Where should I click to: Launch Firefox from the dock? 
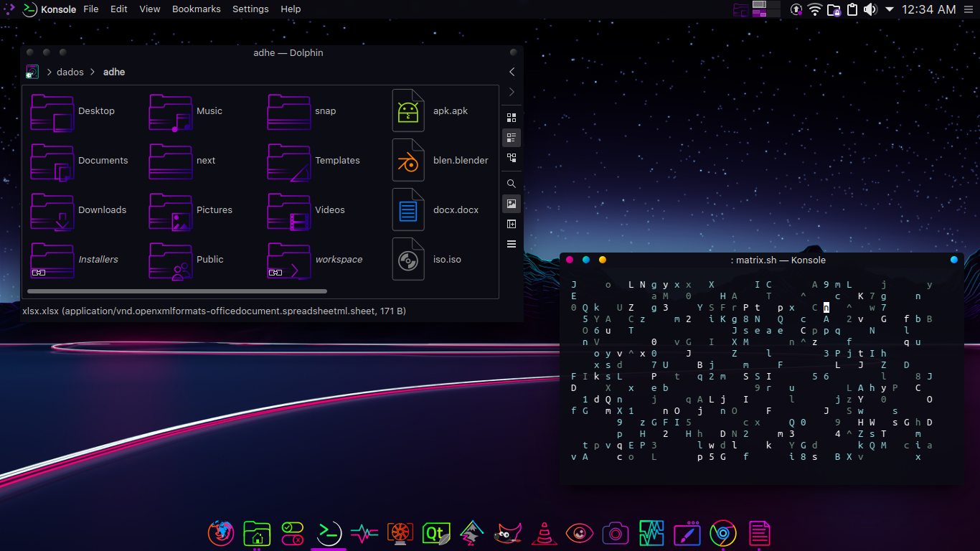coord(221,532)
